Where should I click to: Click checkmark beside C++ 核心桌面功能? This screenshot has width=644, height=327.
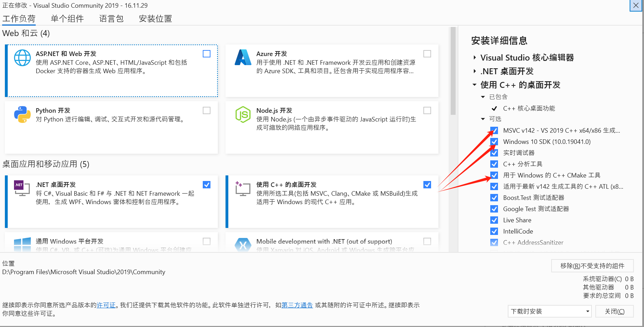click(494, 109)
